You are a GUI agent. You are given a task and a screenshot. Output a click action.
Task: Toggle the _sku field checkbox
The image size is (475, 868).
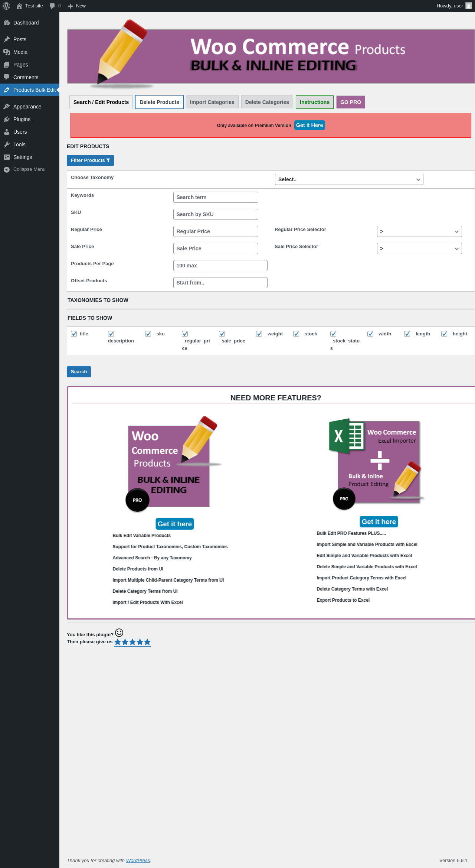[x=148, y=334]
